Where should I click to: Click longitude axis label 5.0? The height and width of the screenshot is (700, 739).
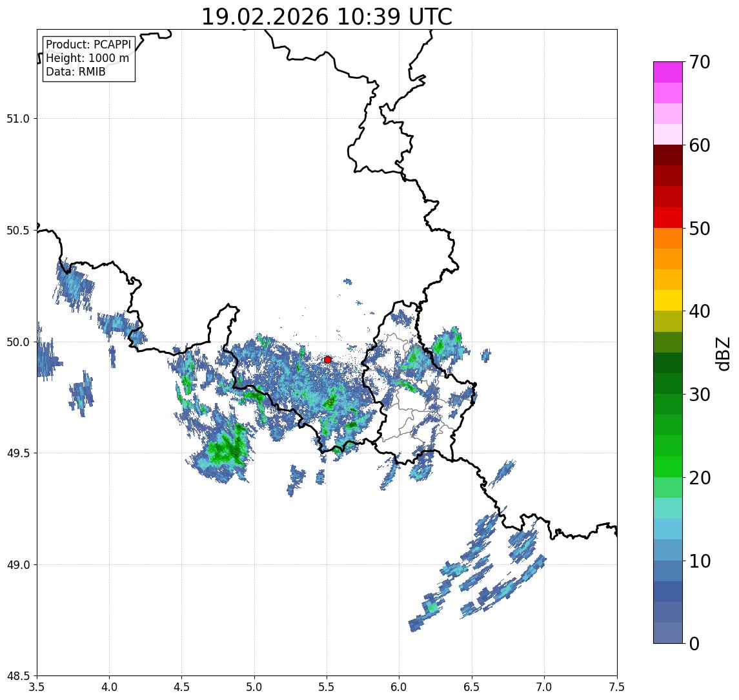coord(254,686)
